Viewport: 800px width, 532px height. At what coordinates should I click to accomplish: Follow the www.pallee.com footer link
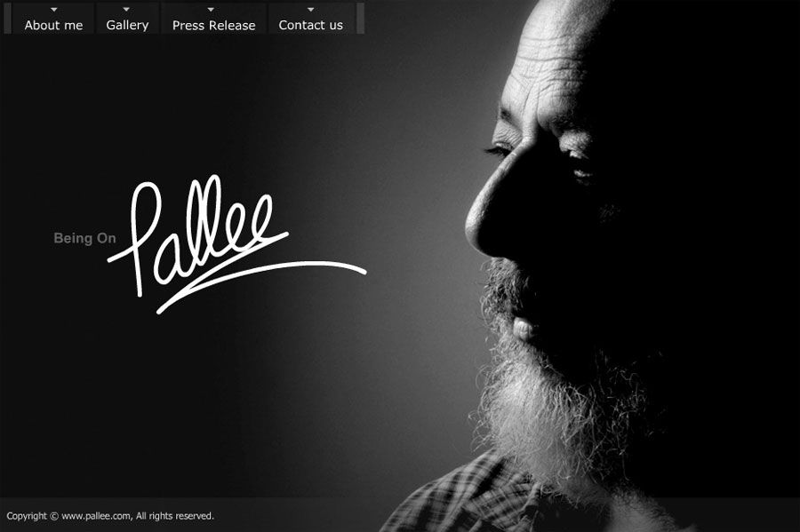point(96,516)
